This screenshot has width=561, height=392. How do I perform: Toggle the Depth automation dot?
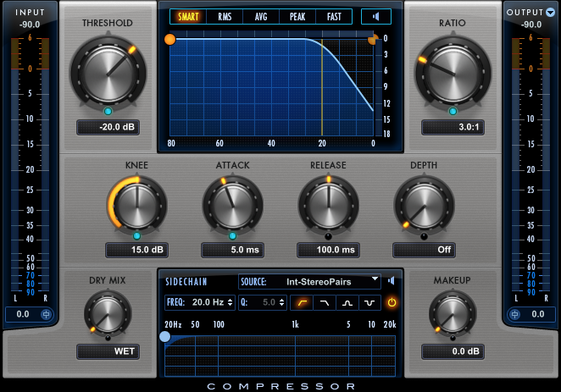coord(424,236)
